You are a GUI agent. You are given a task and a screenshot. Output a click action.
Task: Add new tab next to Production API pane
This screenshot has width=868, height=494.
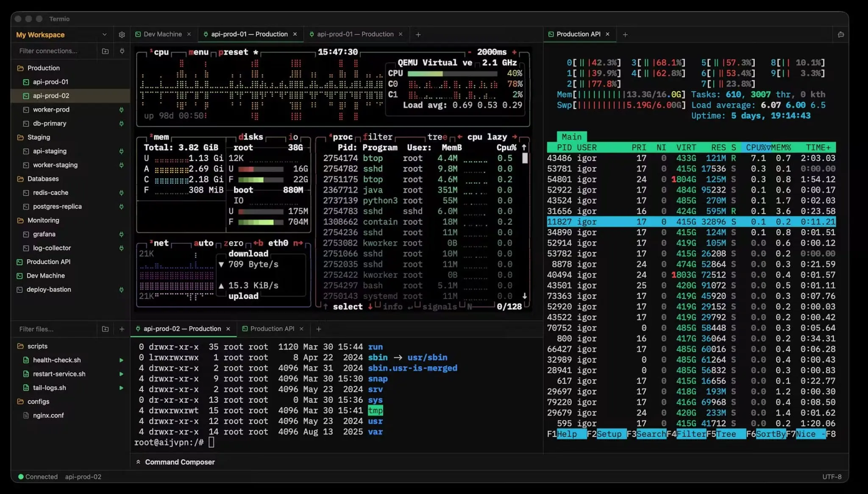tap(625, 34)
